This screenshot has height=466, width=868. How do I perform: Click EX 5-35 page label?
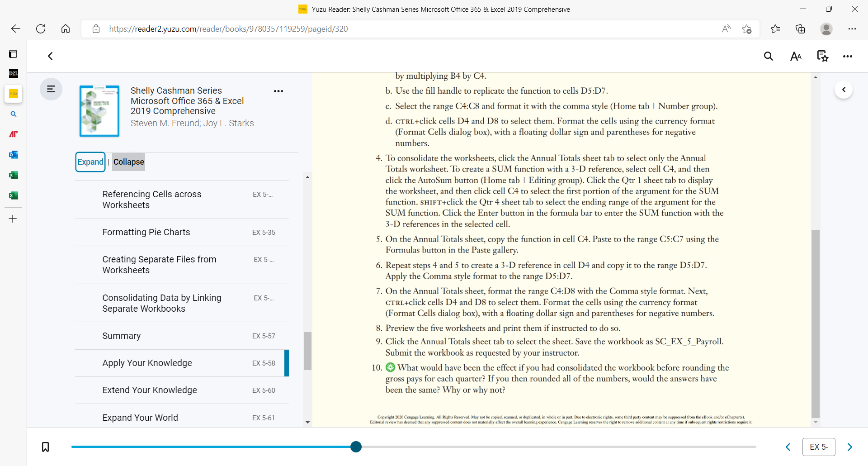click(x=264, y=233)
